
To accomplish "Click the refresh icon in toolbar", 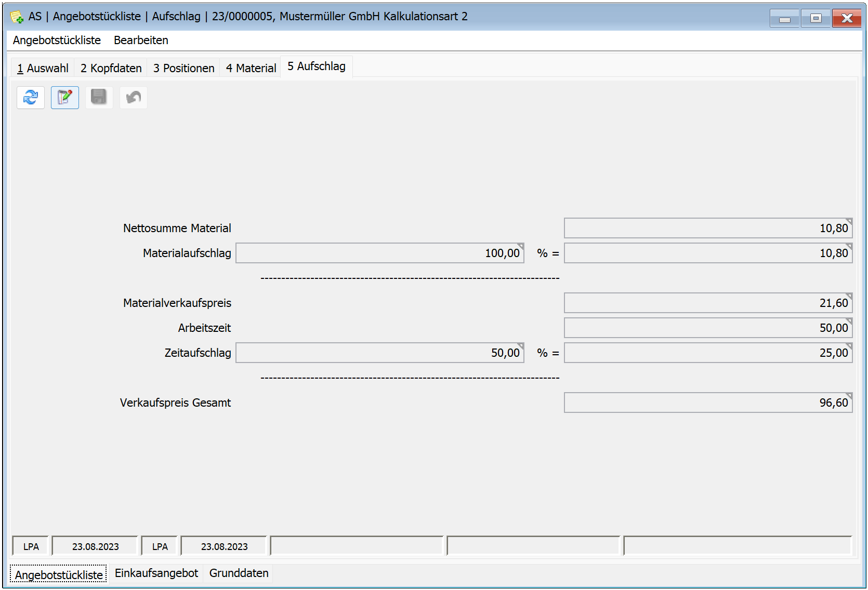I will click(31, 98).
